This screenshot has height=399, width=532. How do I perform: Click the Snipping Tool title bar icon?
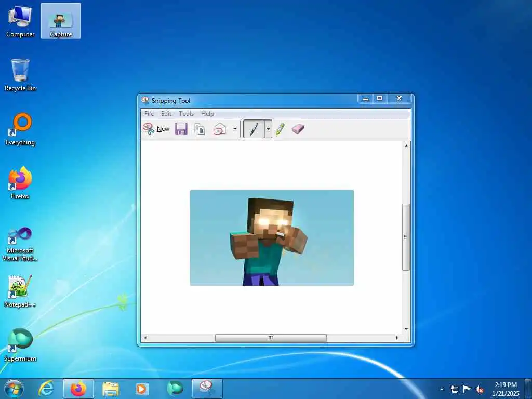[x=145, y=100]
